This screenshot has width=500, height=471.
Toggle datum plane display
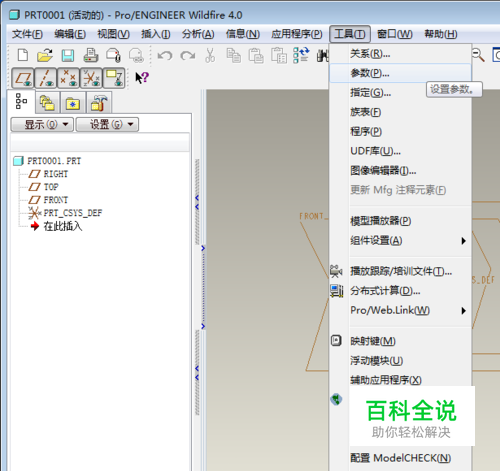[23, 79]
